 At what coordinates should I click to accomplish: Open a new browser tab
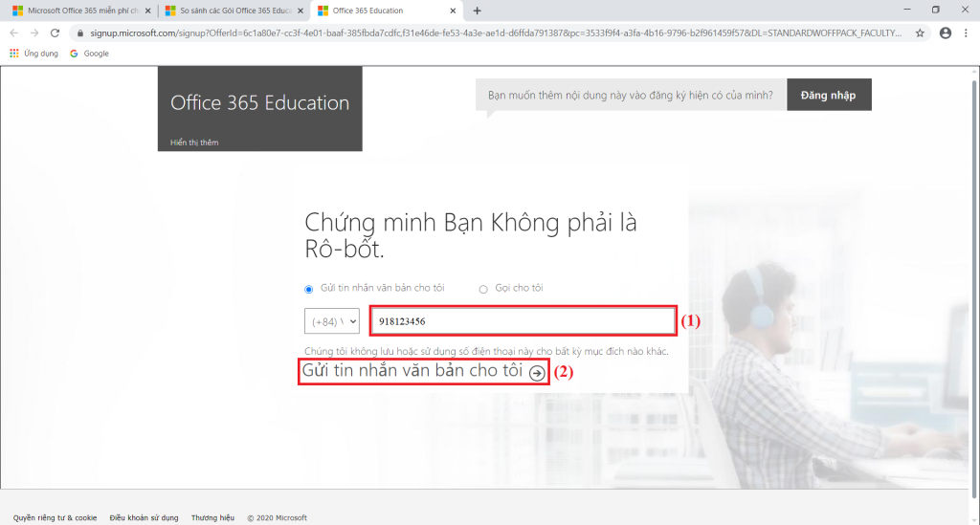(x=477, y=11)
